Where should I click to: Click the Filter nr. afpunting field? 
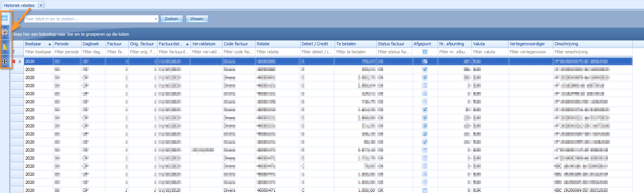(x=455, y=52)
